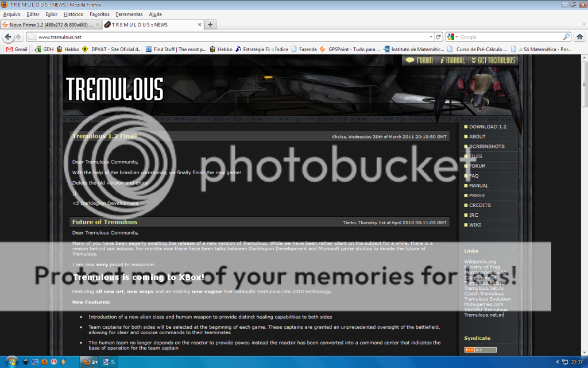Open the PRESS sidebar link
588x368 pixels.
[477, 195]
